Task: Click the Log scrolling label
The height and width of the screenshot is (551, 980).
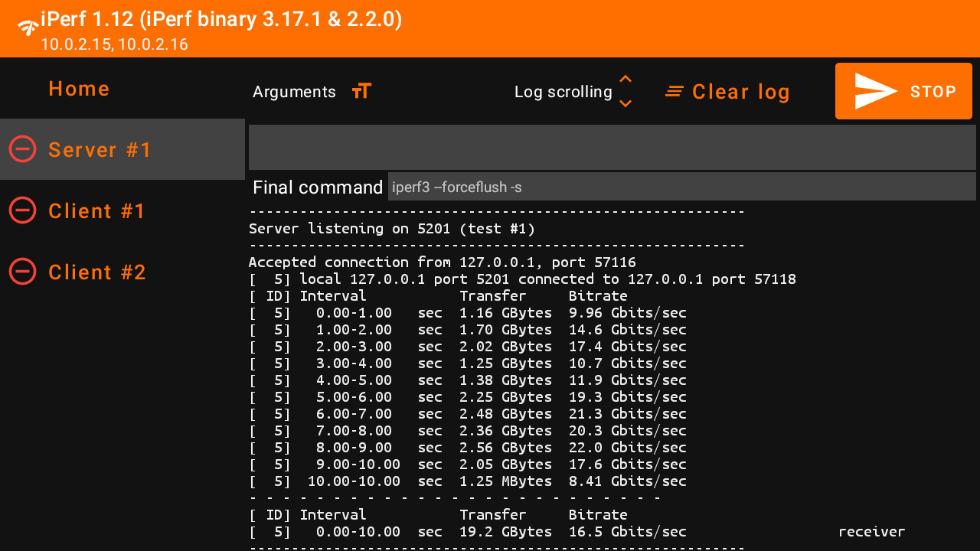Action: click(x=563, y=92)
